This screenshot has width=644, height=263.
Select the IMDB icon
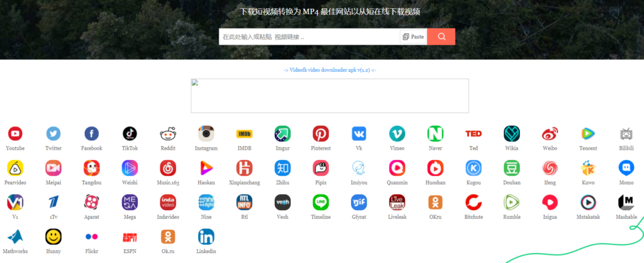pyautogui.click(x=245, y=133)
